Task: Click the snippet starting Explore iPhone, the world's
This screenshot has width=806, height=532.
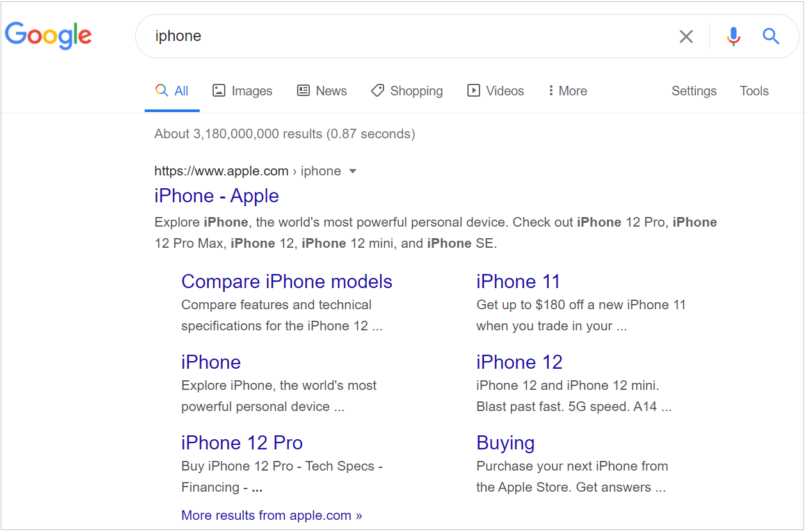Action: coord(436,233)
